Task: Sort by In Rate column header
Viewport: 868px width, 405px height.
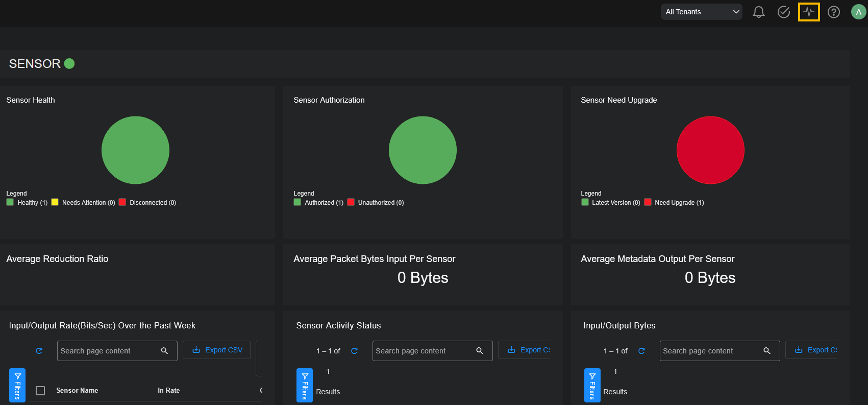Action: click(168, 391)
